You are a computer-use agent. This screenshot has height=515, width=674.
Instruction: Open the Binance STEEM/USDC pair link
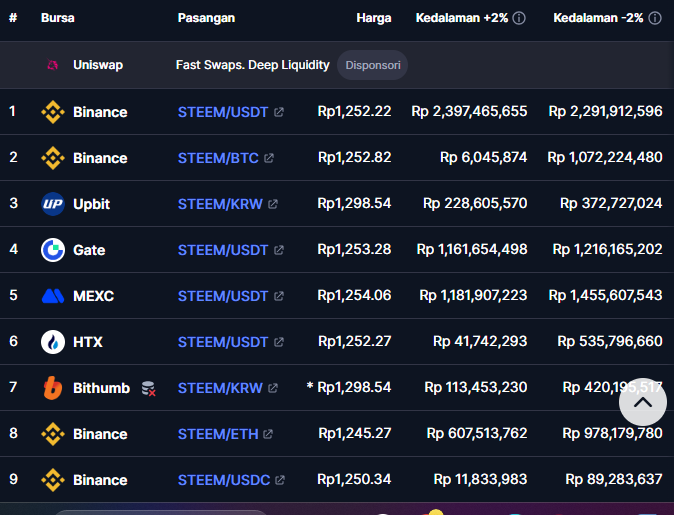click(224, 480)
